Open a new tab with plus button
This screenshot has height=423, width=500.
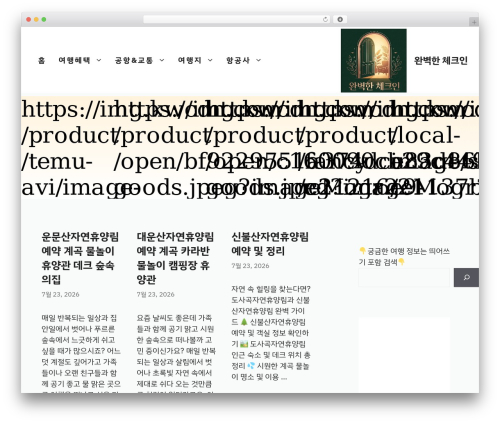pos(474,22)
